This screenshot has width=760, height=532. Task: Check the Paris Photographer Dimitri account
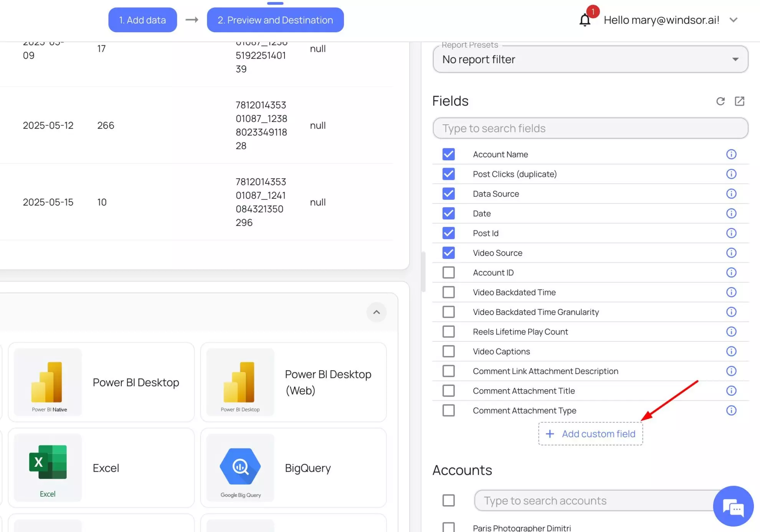pos(448,527)
